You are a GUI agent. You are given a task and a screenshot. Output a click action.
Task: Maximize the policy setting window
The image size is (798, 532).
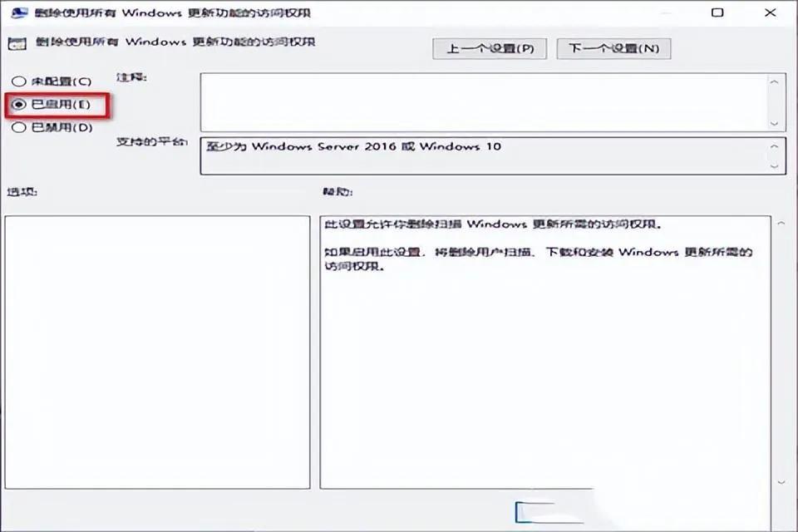pyautogui.click(x=717, y=12)
